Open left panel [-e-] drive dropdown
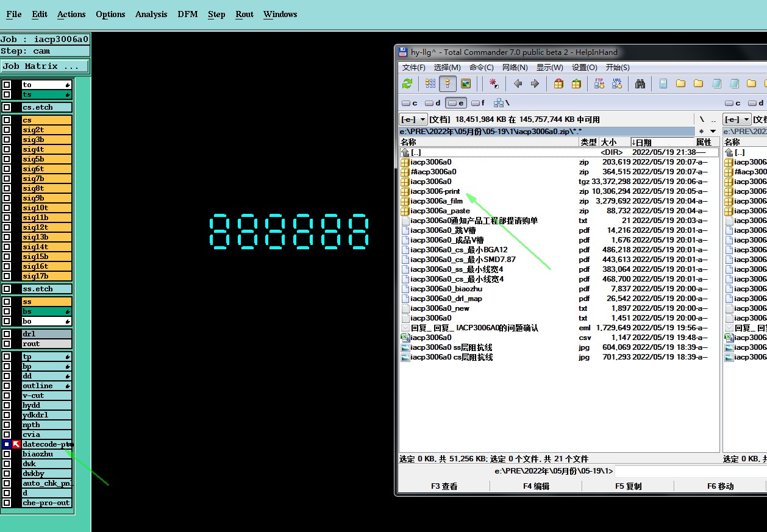The height and width of the screenshot is (532, 767). click(x=413, y=119)
